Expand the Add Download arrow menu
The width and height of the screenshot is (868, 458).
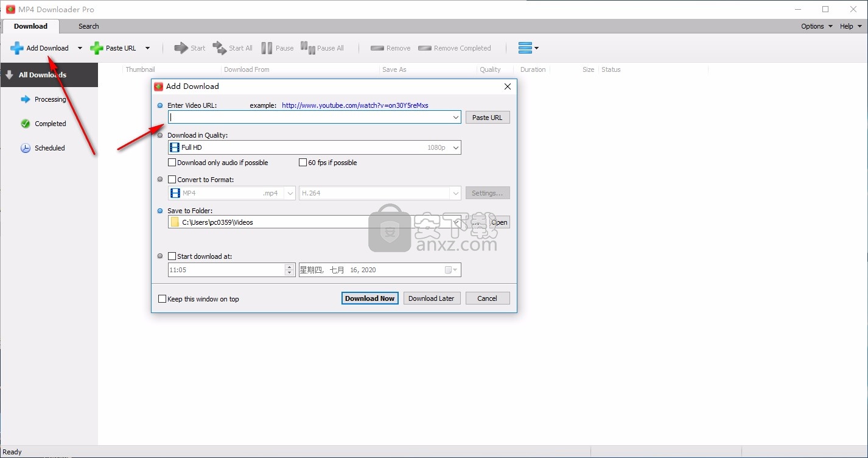80,48
